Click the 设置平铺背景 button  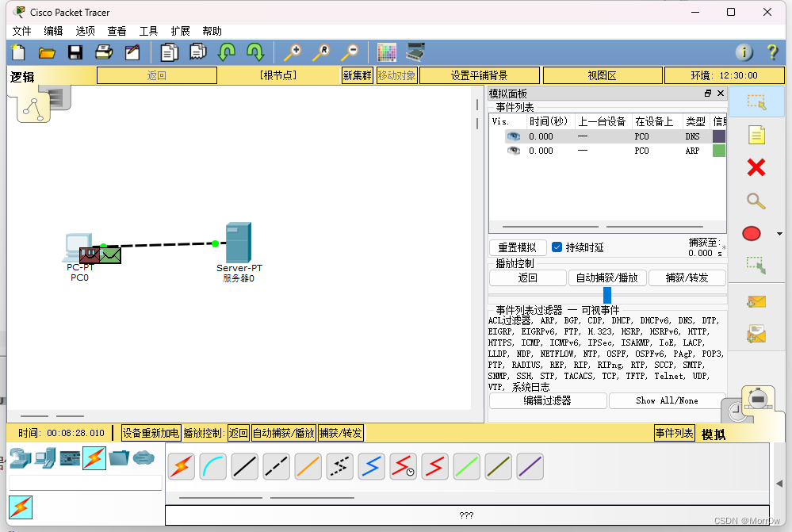(480, 76)
